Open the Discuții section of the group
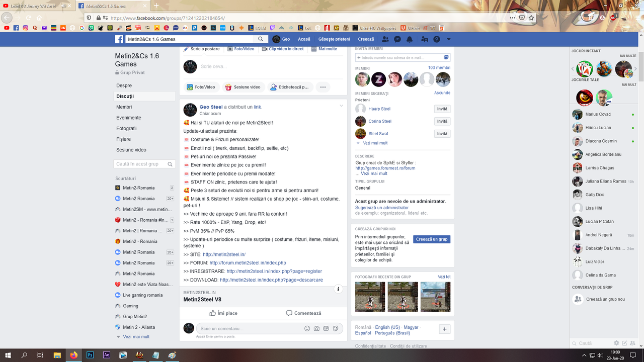This screenshot has height=362, width=644. point(145,96)
